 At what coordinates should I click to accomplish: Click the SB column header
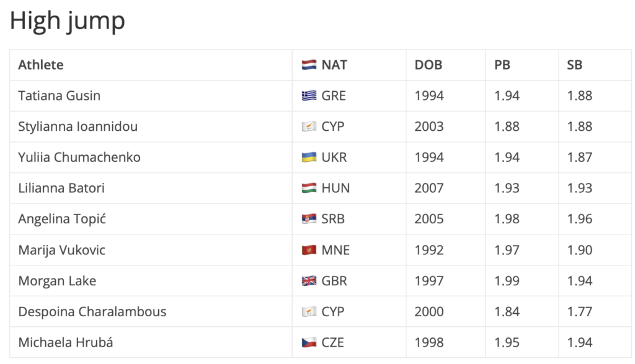(575, 65)
